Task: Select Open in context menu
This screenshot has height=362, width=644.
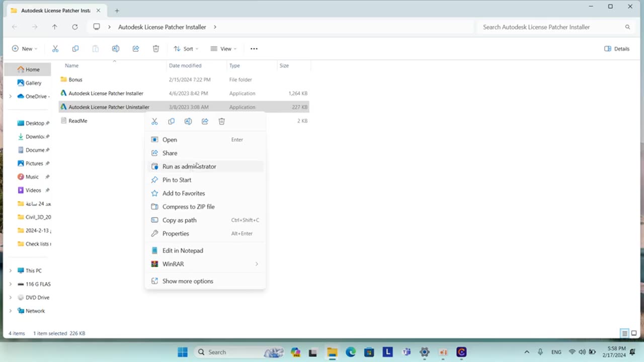Action: coord(205,140)
